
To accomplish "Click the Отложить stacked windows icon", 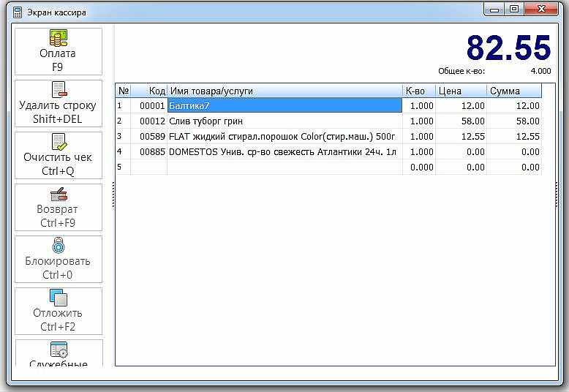I will click(x=59, y=297).
